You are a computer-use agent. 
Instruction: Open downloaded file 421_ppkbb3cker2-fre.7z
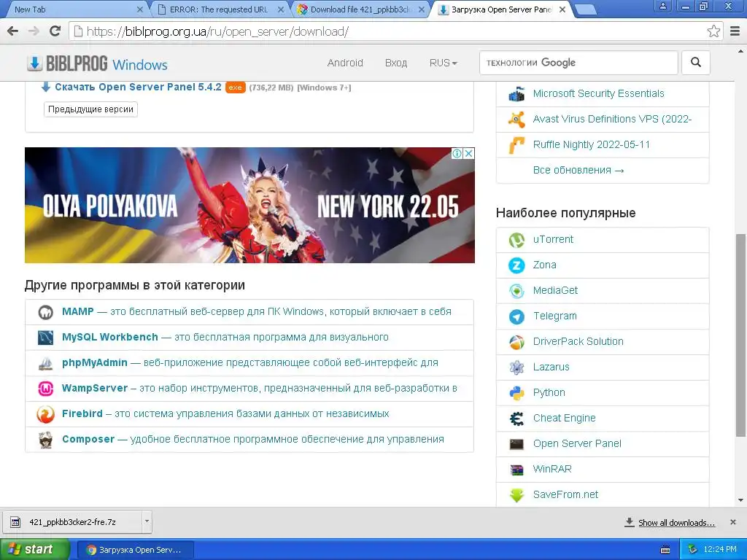point(72,522)
